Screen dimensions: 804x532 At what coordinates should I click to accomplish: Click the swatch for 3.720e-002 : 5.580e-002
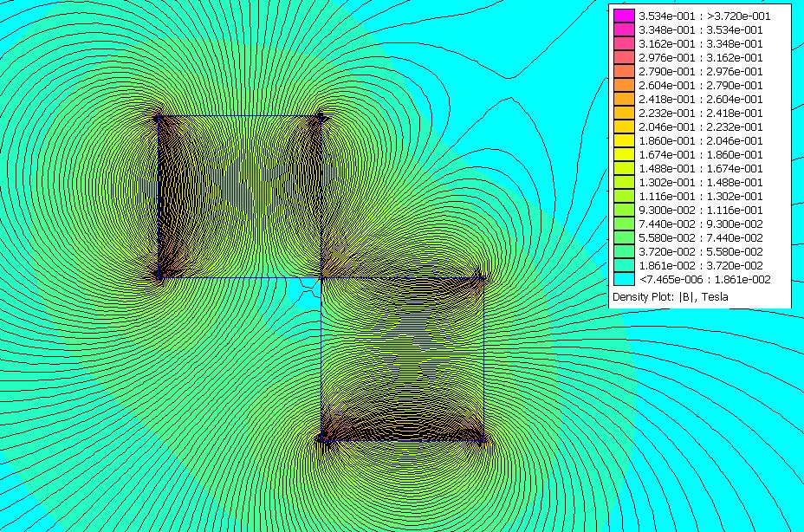(x=624, y=251)
